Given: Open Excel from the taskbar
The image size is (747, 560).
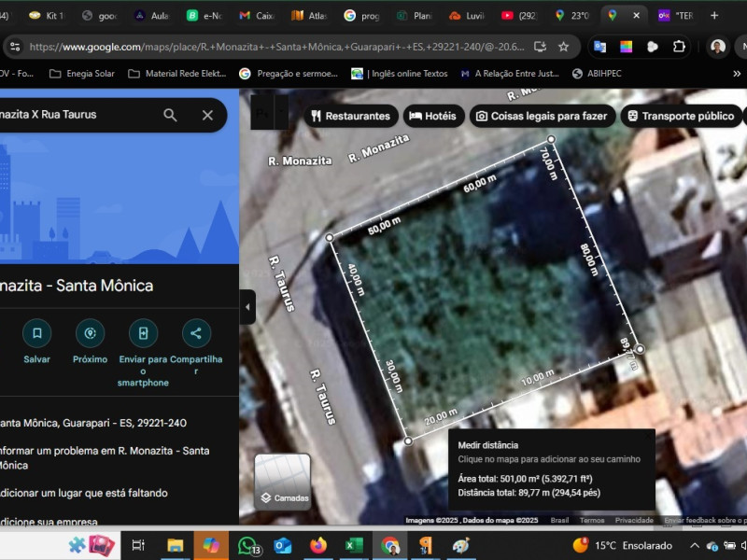Looking at the screenshot, I should click(354, 545).
